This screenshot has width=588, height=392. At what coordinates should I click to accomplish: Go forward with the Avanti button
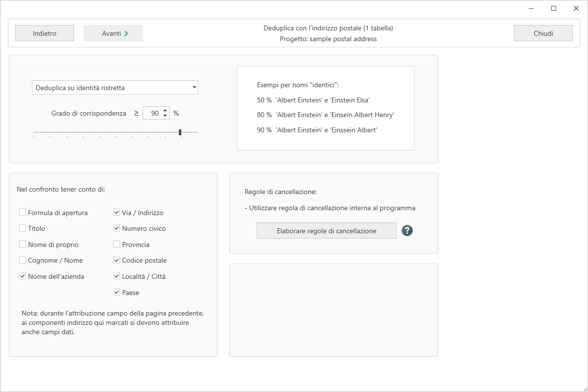(x=113, y=33)
